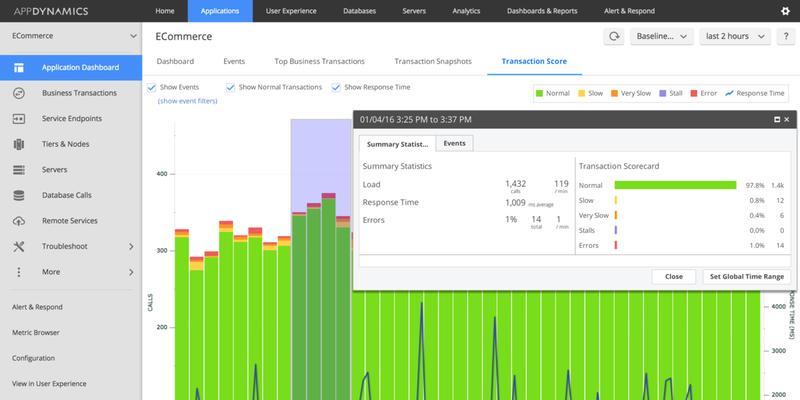800x400 pixels.
Task: Open the Analytics menu
Action: [x=466, y=11]
